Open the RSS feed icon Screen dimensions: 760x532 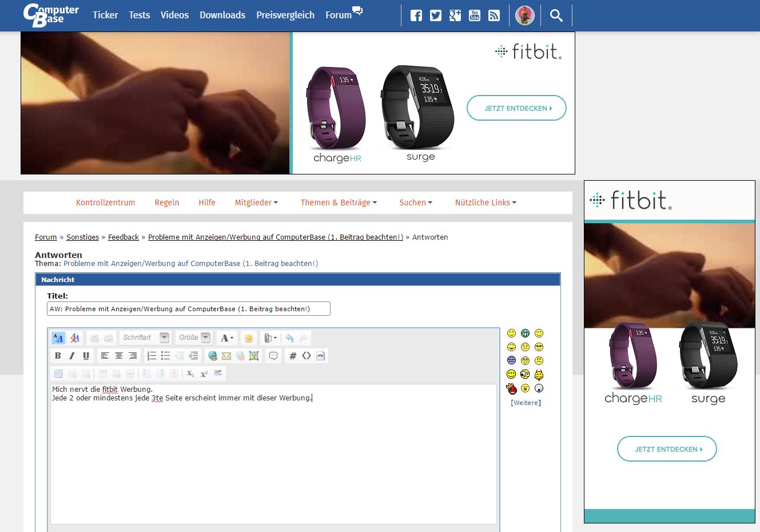(494, 15)
